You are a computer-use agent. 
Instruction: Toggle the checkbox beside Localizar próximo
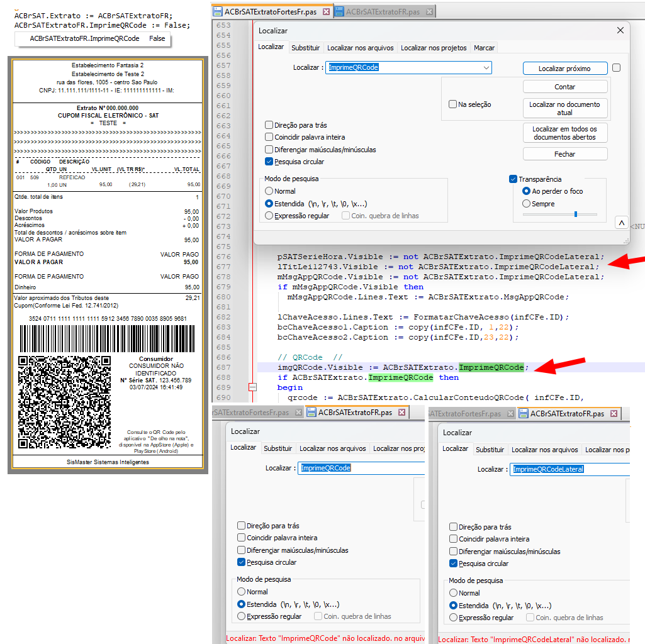[x=616, y=67]
